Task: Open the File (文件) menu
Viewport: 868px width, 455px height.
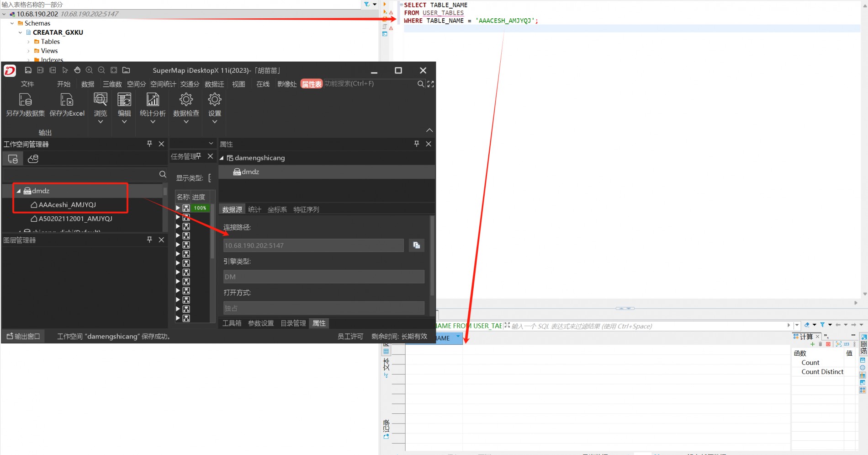Action: pos(27,84)
